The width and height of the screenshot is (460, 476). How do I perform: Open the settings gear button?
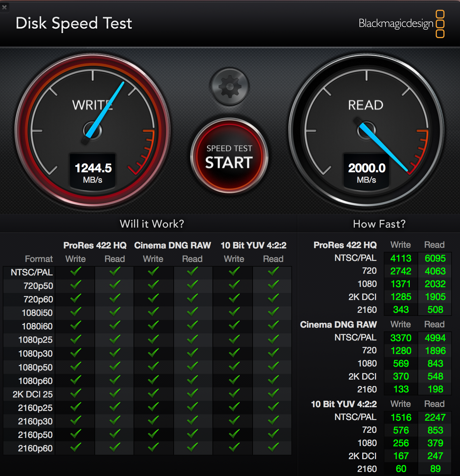tap(230, 87)
